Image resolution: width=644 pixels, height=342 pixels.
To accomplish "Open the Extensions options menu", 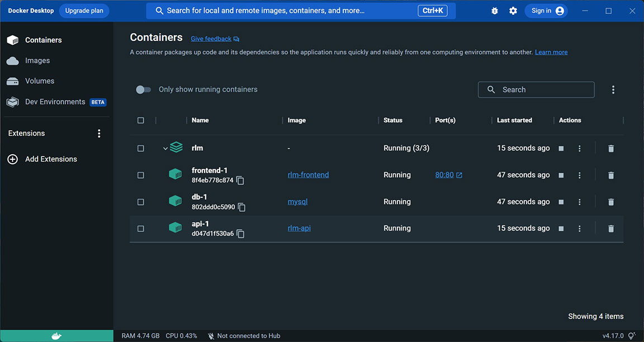I will 99,134.
